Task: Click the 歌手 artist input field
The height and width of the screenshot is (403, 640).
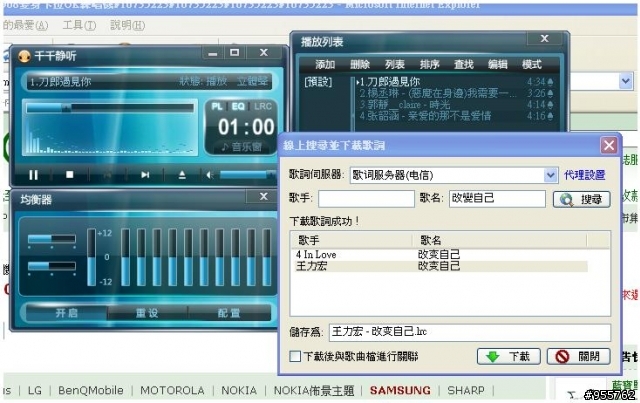Action: 366,199
